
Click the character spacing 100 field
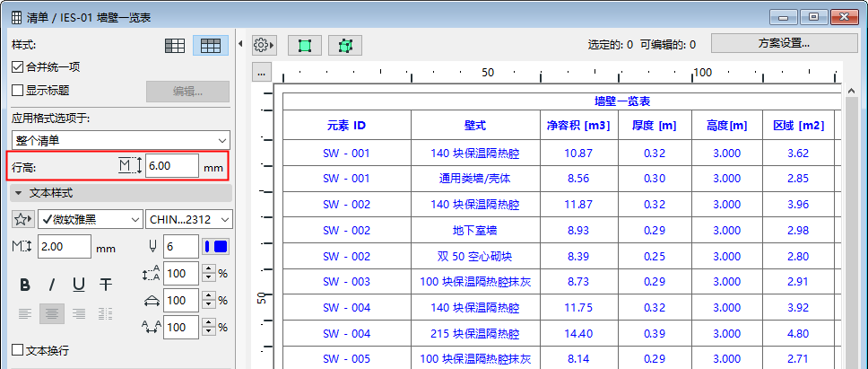point(180,328)
